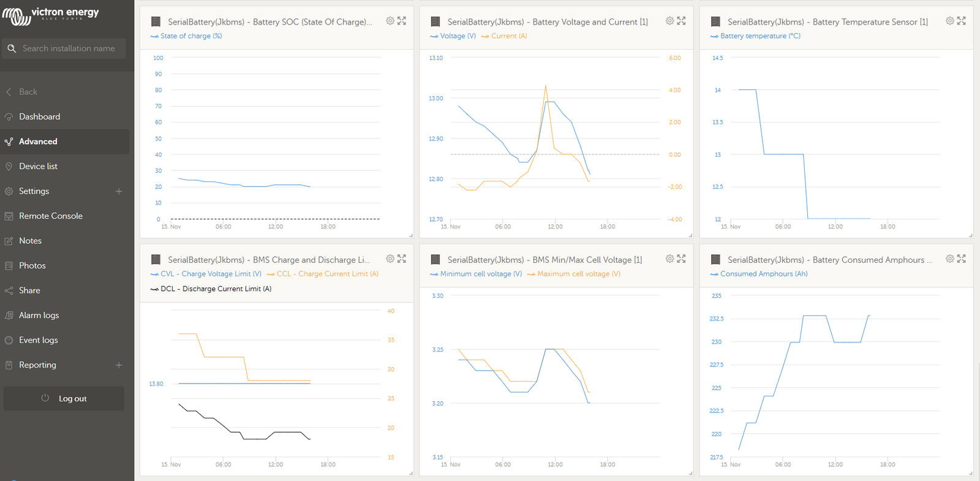Click the search magnifier icon

(12, 48)
